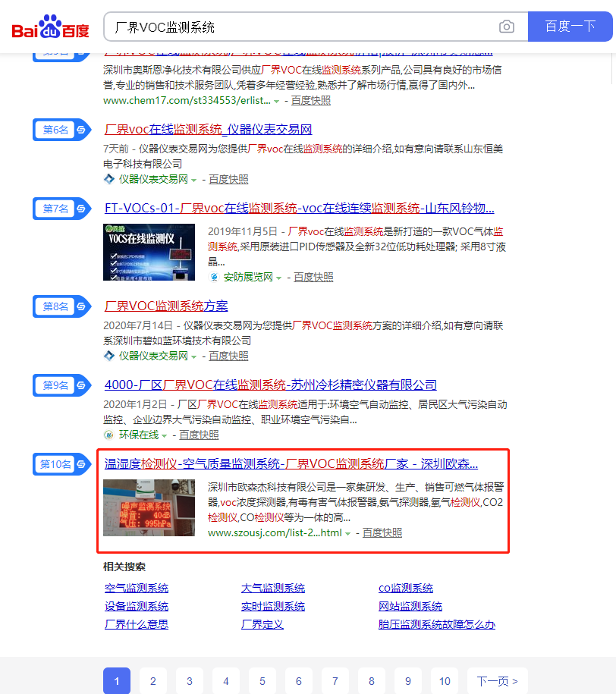Go to results page 2
This screenshot has width=616, height=694.
tap(153, 681)
